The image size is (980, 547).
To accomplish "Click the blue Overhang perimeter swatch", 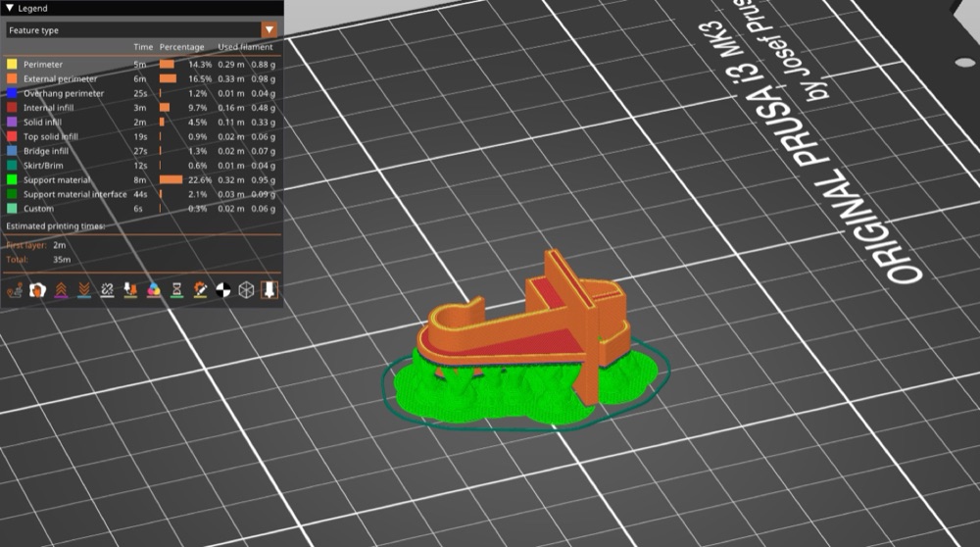I will pos(12,93).
